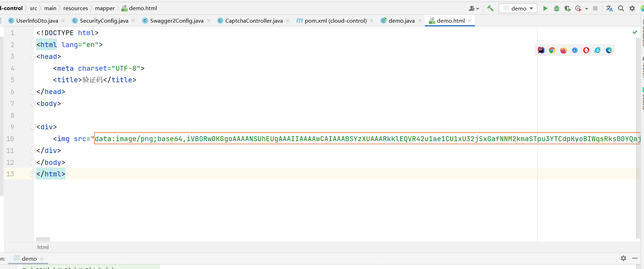Open demo.html in Firefox
This screenshot has height=269, width=644.
pos(564,50)
